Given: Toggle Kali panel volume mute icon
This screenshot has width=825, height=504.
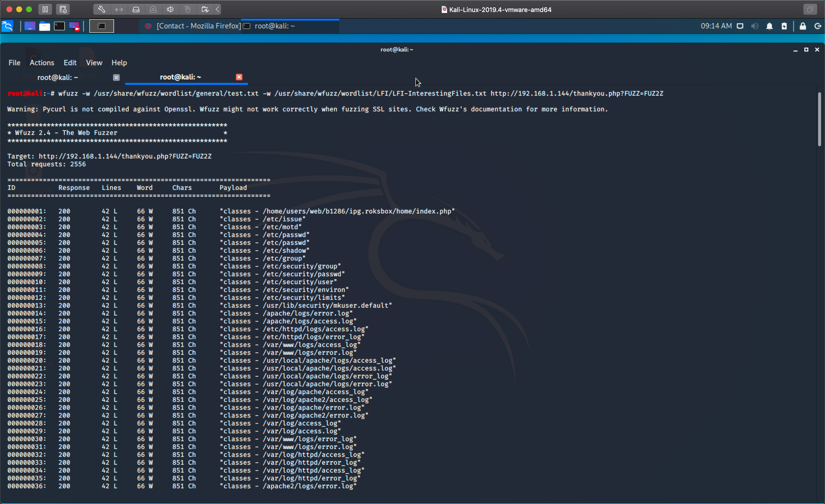Looking at the screenshot, I should pos(754,26).
